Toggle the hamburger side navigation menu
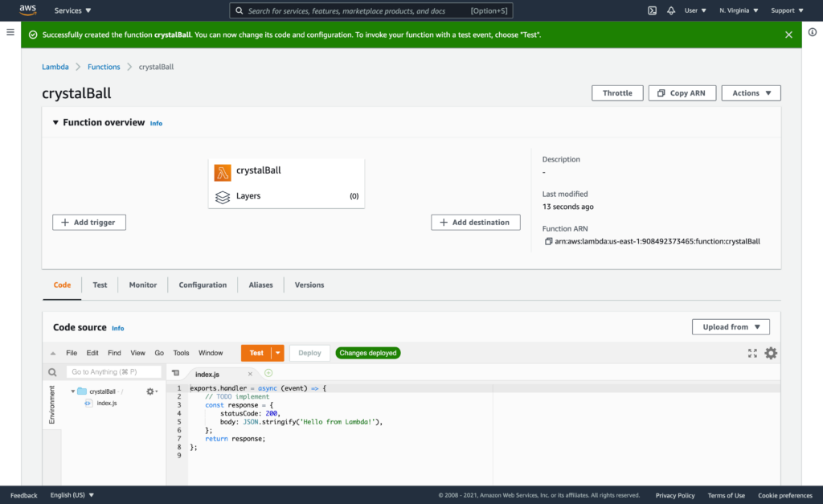This screenshot has width=823, height=504. (10, 32)
